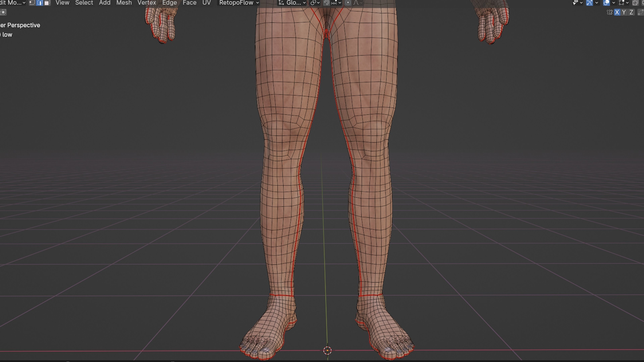
Task: Toggle X-ray view icon
Action: click(635, 3)
